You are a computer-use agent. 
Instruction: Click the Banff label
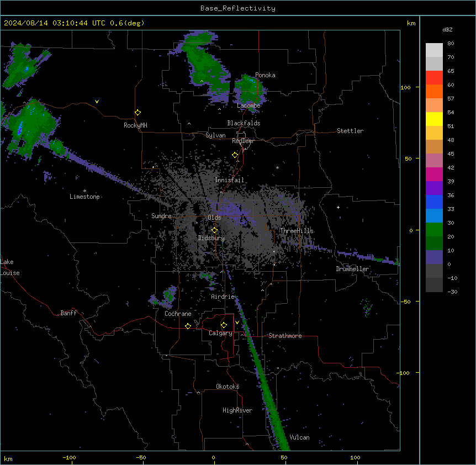pyautogui.click(x=68, y=313)
